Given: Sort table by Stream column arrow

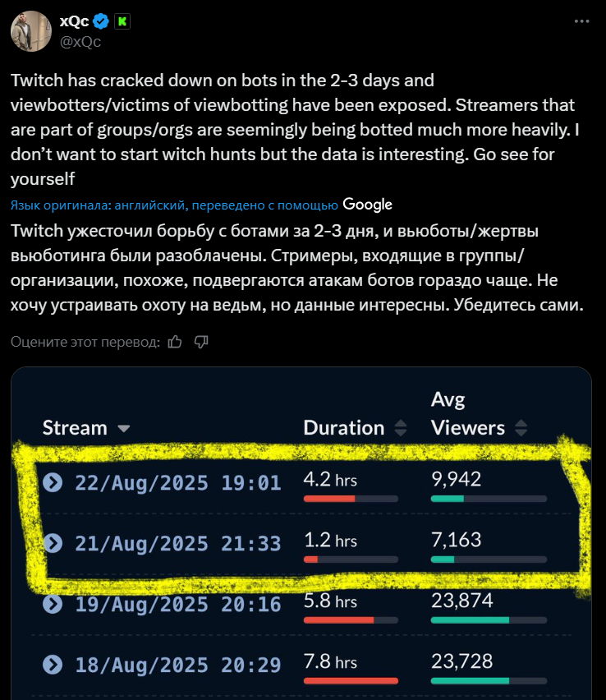Looking at the screenshot, I should coord(124,429).
